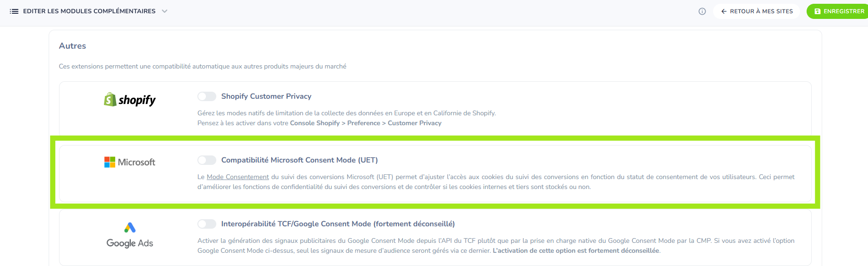
Task: Open the Mode Consentement link
Action: pyautogui.click(x=238, y=177)
